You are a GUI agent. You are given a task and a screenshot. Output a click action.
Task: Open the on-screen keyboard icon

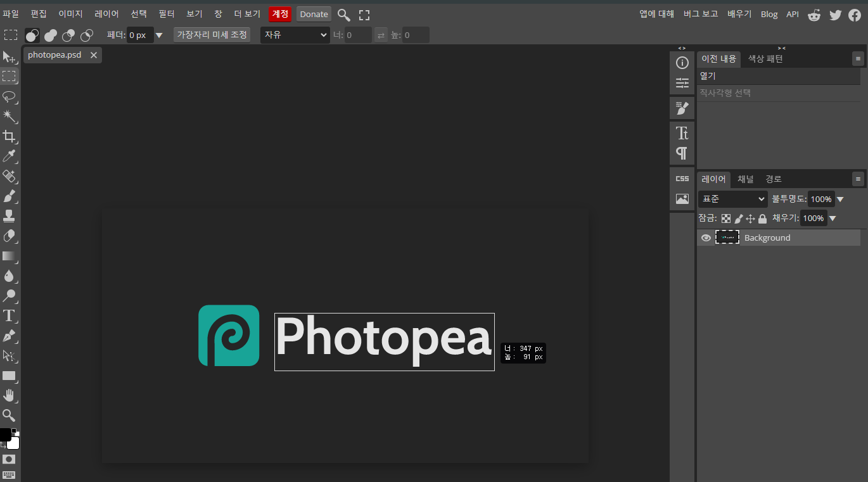9,475
